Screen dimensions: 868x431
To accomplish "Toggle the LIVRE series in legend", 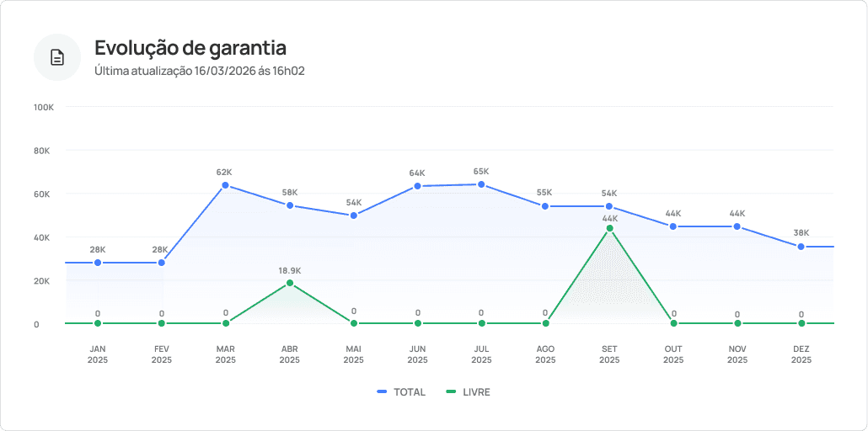I will [469, 392].
